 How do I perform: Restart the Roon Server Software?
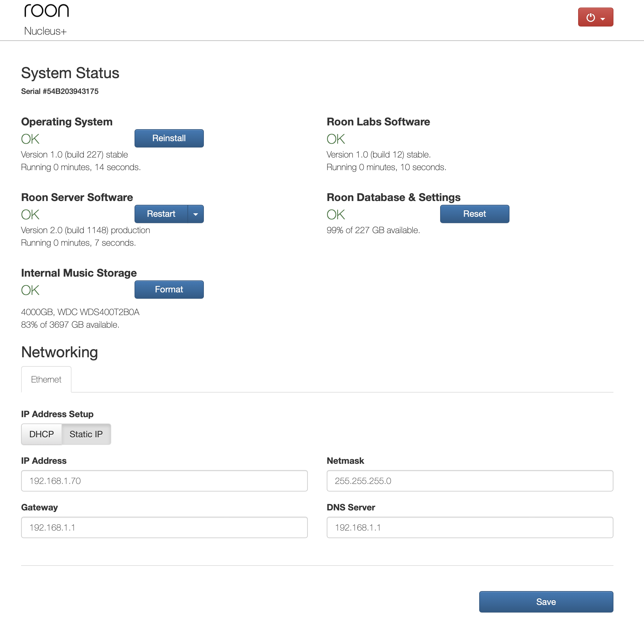point(161,214)
